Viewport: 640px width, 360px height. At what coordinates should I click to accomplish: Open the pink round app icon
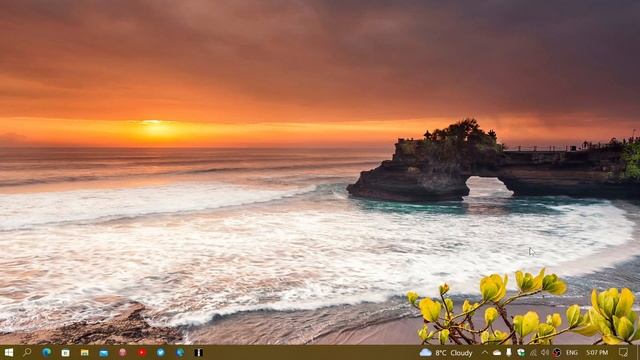coord(122,352)
